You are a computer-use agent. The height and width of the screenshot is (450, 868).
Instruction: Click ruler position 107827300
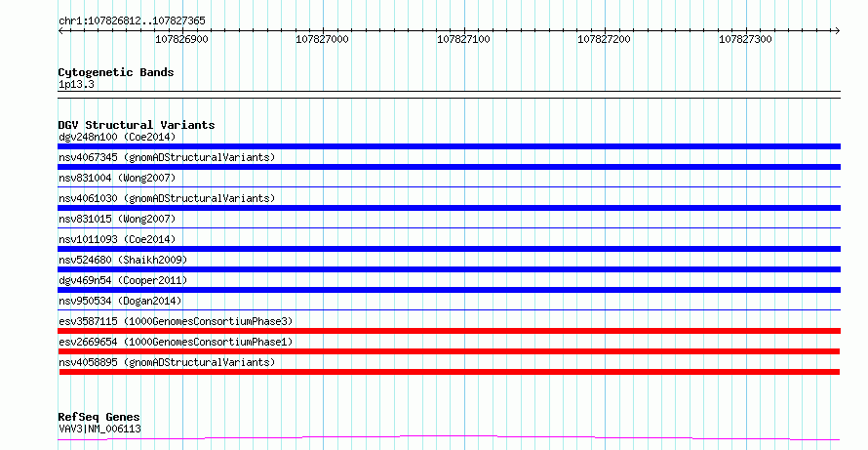[745, 39]
